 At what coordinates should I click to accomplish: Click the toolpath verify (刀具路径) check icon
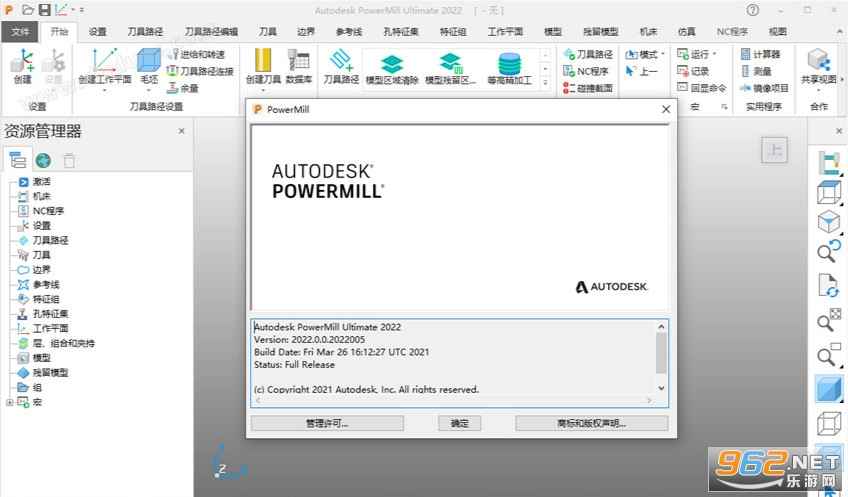point(588,54)
